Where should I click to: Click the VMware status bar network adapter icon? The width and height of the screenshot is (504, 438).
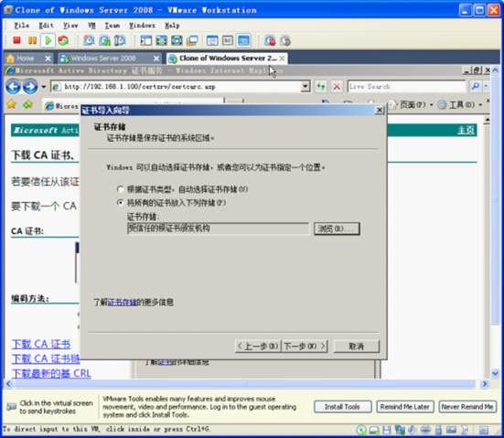[400, 430]
